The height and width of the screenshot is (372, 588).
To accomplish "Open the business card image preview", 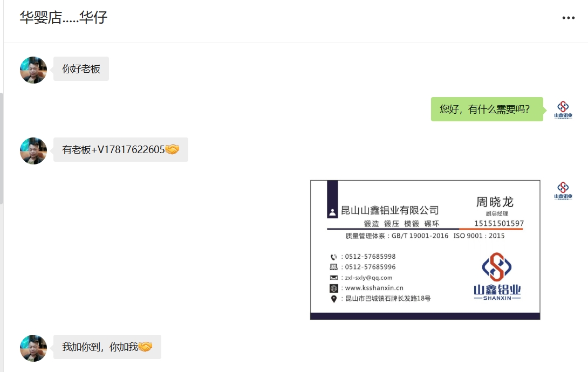I will [x=425, y=250].
